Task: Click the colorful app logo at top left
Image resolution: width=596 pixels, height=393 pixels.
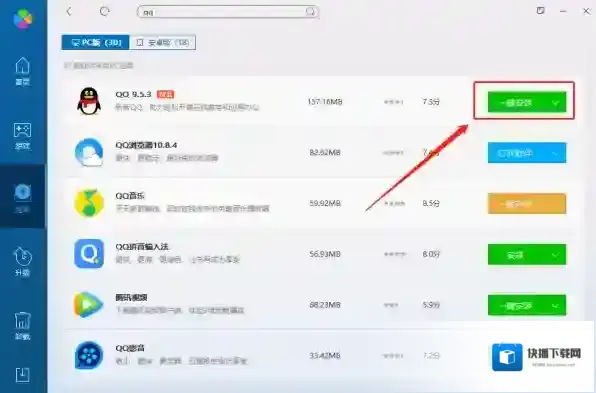Action: coord(23,18)
